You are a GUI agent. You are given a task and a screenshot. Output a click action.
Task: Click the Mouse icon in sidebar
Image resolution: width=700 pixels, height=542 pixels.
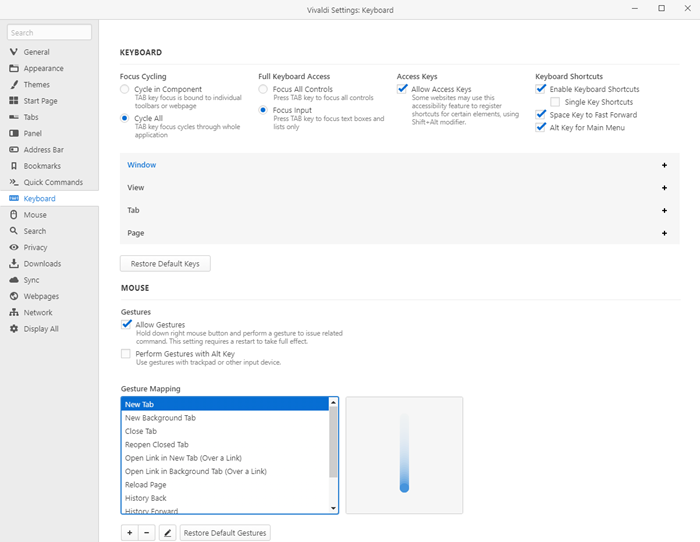point(14,215)
